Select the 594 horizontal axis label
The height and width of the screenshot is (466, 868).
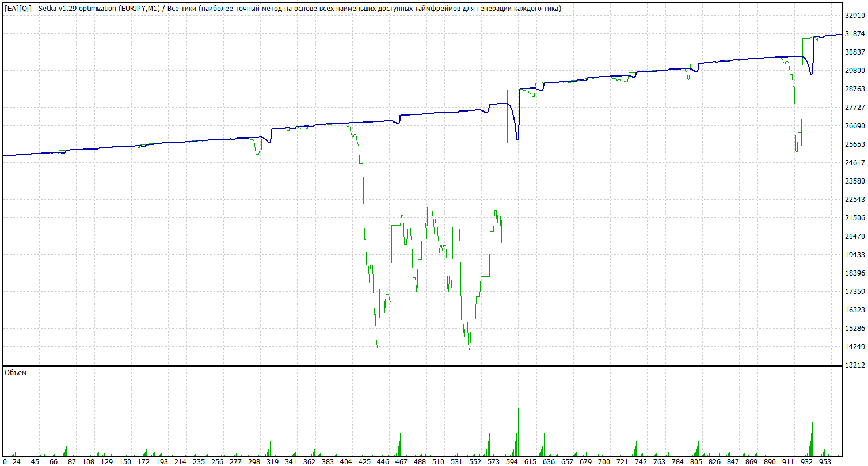pyautogui.click(x=512, y=461)
